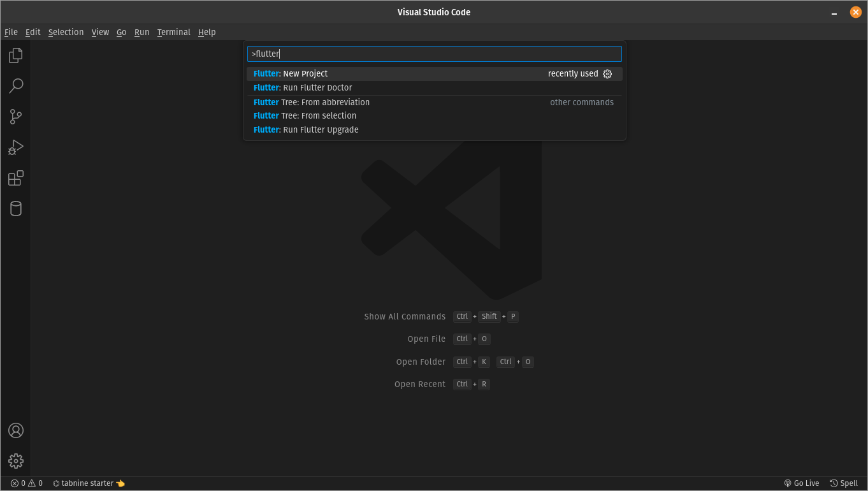Configure keybinding gear for Flutter: New Project
The width and height of the screenshot is (868, 491).
(x=607, y=74)
